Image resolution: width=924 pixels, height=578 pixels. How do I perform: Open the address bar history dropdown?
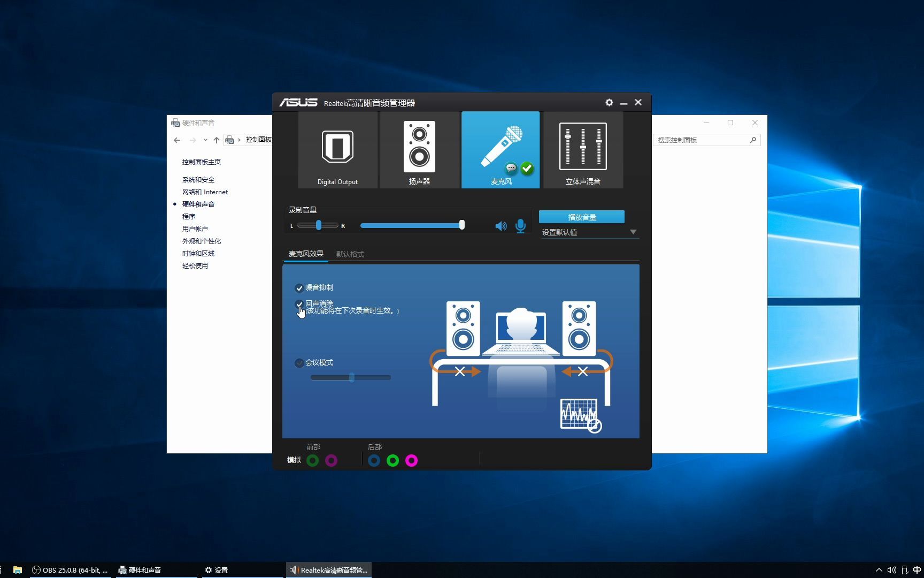pos(205,140)
